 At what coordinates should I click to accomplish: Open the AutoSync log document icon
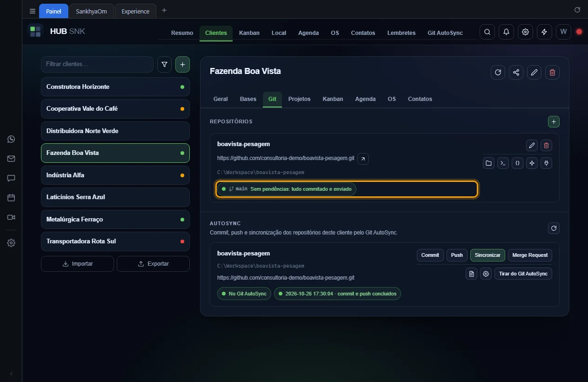(x=471, y=274)
